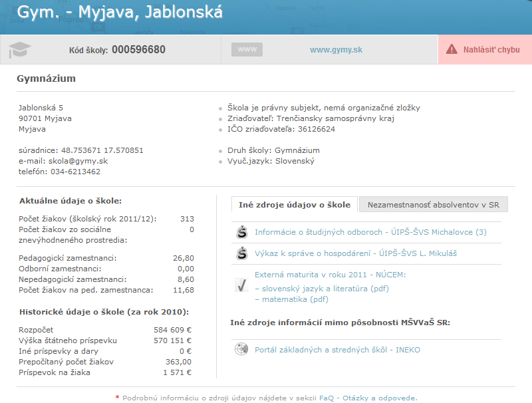Click the page title Gym. - Myjava, Jablonská

pyautogui.click(x=120, y=12)
